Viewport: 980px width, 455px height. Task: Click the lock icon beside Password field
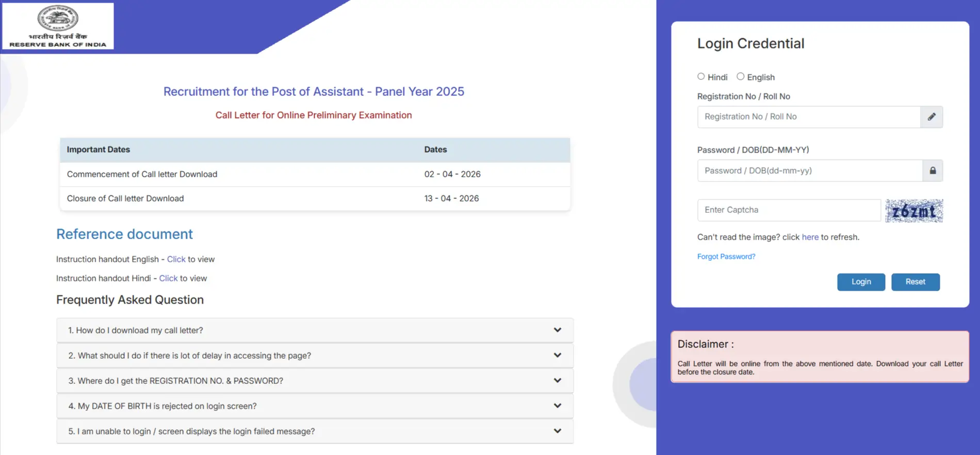coord(933,171)
